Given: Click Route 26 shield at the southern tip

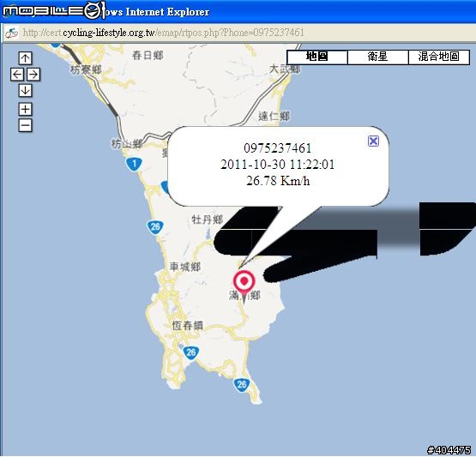Looking at the screenshot, I should (242, 385).
